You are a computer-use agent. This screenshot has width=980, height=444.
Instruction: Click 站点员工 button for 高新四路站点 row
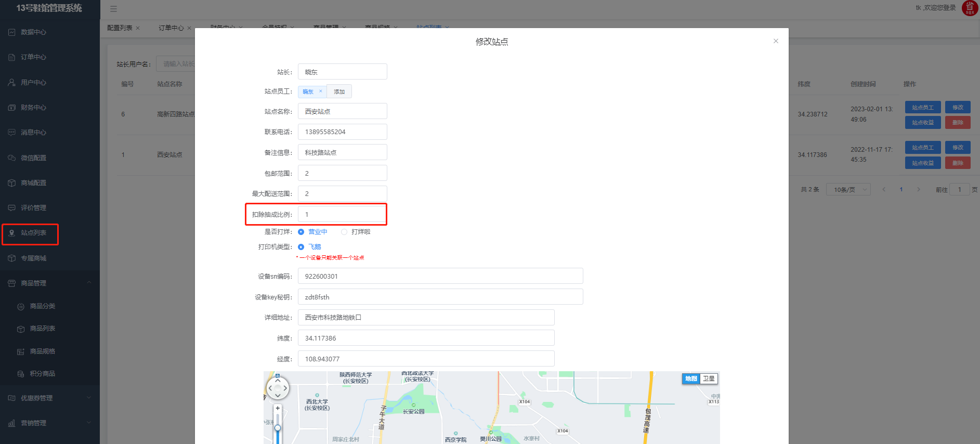click(922, 108)
